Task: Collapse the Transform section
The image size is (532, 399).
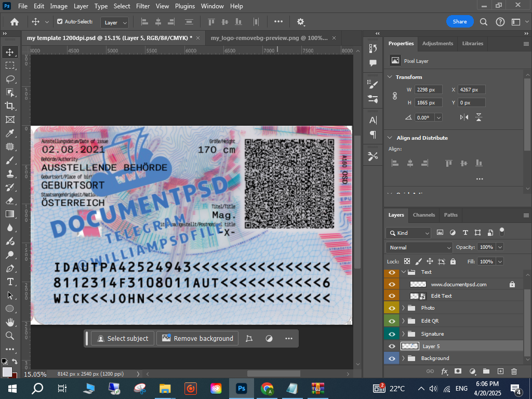Action: [390, 77]
